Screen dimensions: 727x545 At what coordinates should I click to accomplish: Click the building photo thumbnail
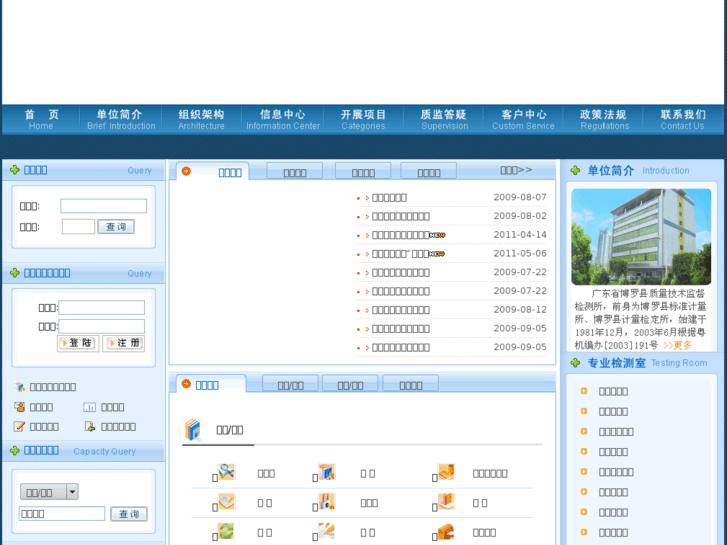pyautogui.click(x=641, y=237)
